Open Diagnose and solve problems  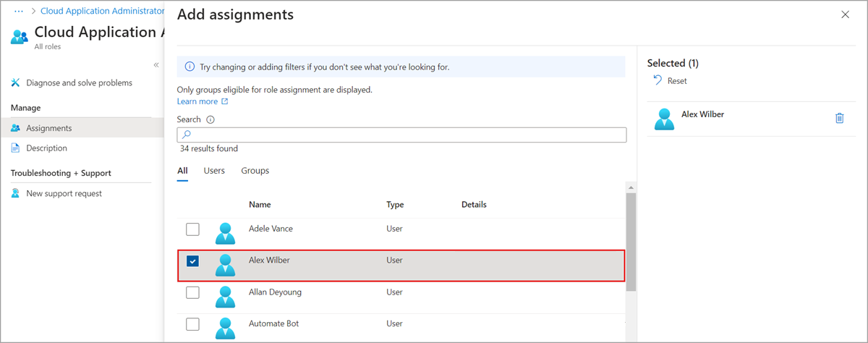coord(79,82)
